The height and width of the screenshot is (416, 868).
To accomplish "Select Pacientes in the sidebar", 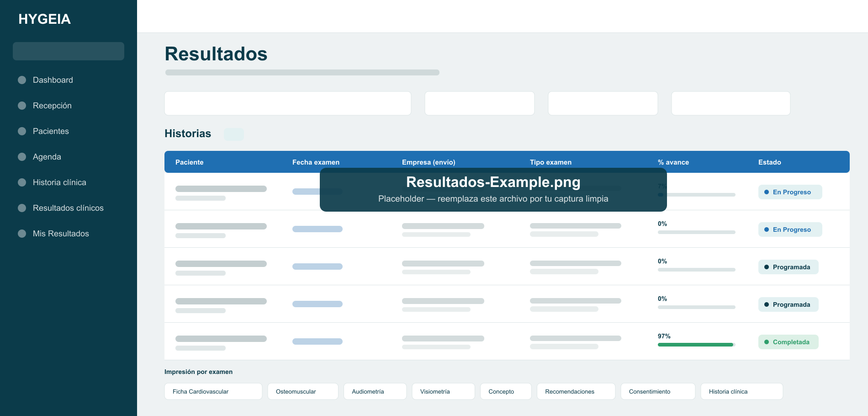I will click(51, 131).
